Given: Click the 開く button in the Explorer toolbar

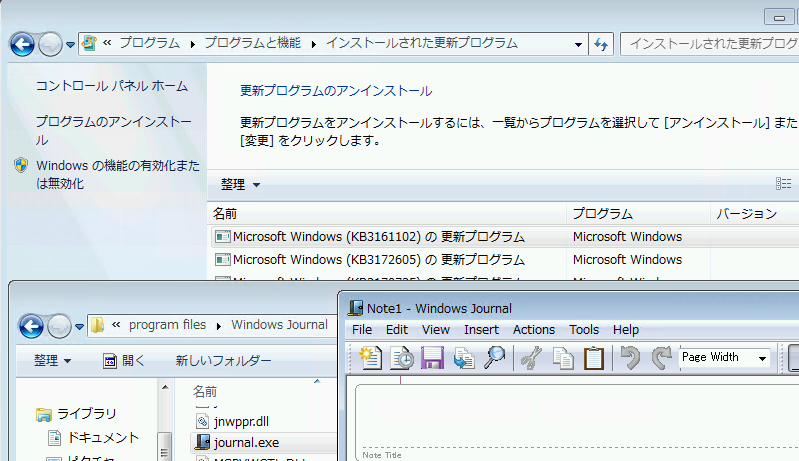Looking at the screenshot, I should [124, 361].
